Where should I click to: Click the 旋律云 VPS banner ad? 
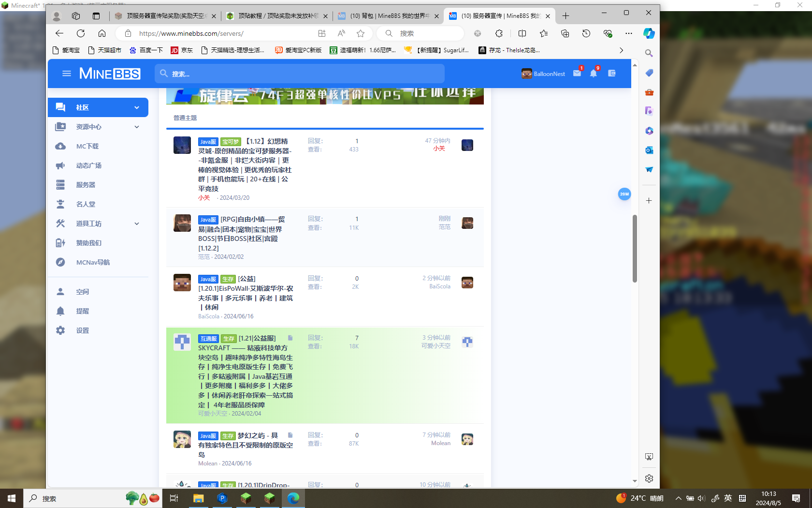(325, 96)
